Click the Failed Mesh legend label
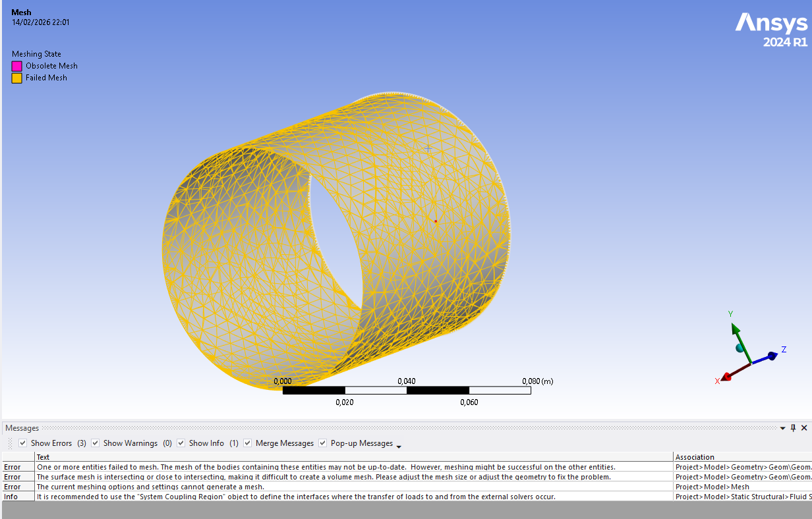 pos(46,78)
